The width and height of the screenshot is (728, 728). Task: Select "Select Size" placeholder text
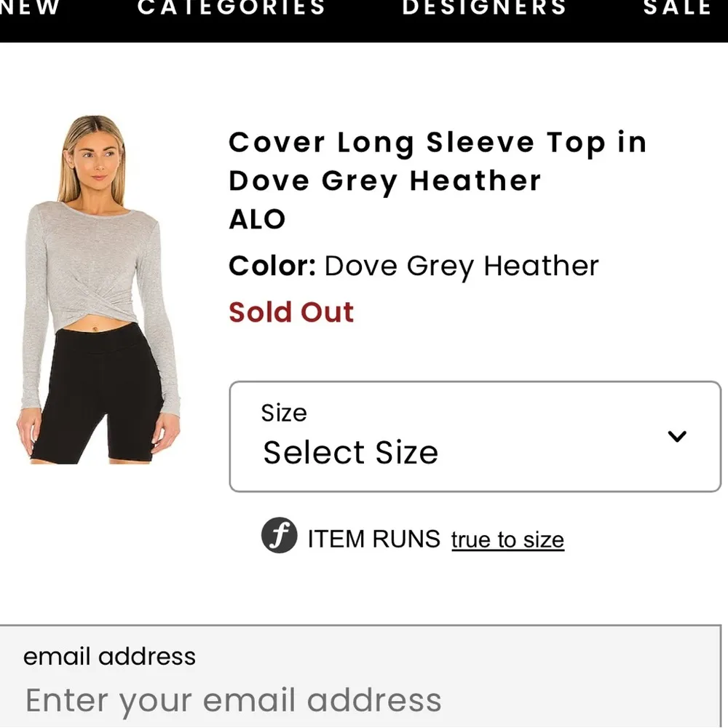(x=351, y=452)
